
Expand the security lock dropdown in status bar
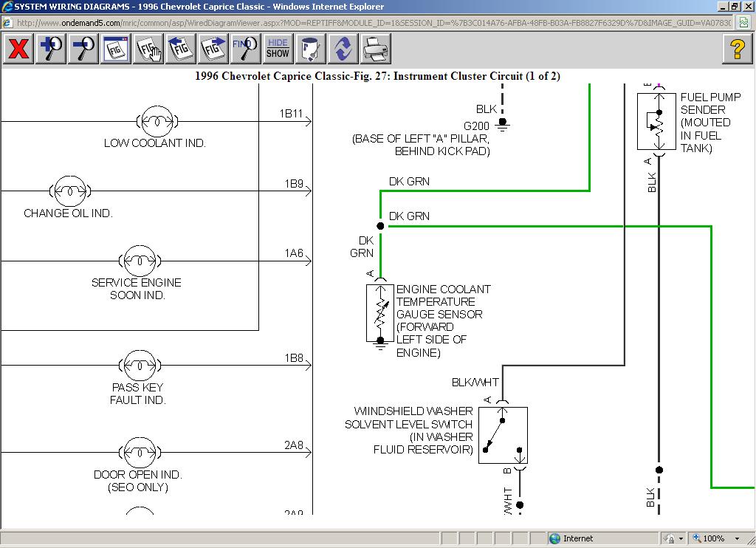pos(681,538)
